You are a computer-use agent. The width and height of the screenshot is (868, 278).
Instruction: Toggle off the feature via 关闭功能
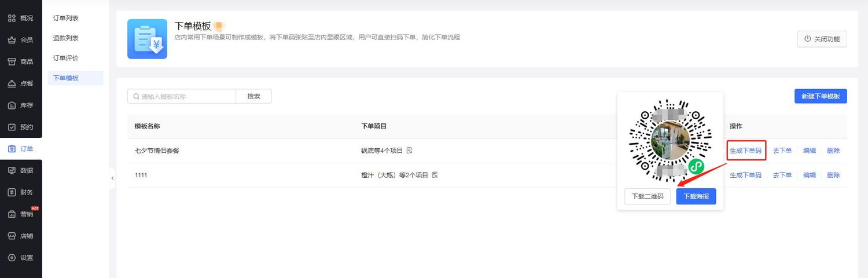click(x=822, y=39)
